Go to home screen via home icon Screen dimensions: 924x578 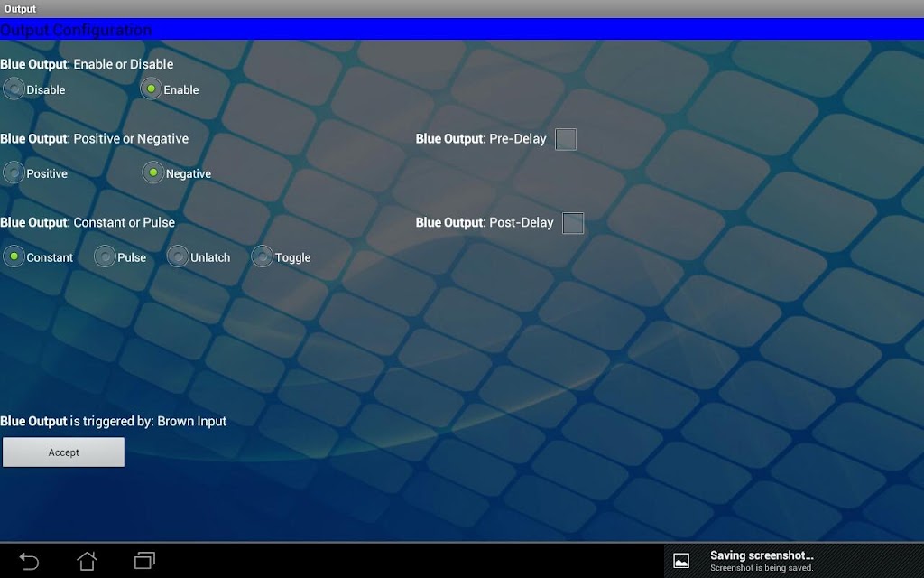point(87,560)
